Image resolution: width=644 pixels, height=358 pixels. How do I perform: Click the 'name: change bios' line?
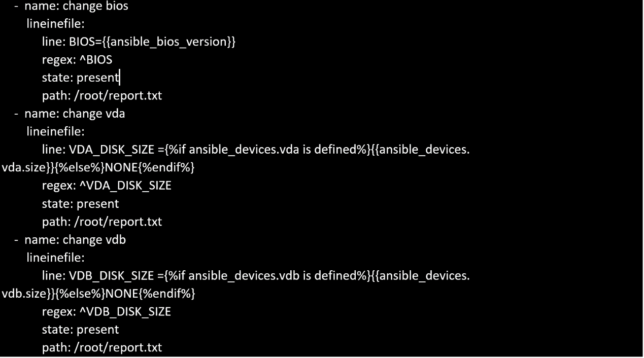coord(76,6)
